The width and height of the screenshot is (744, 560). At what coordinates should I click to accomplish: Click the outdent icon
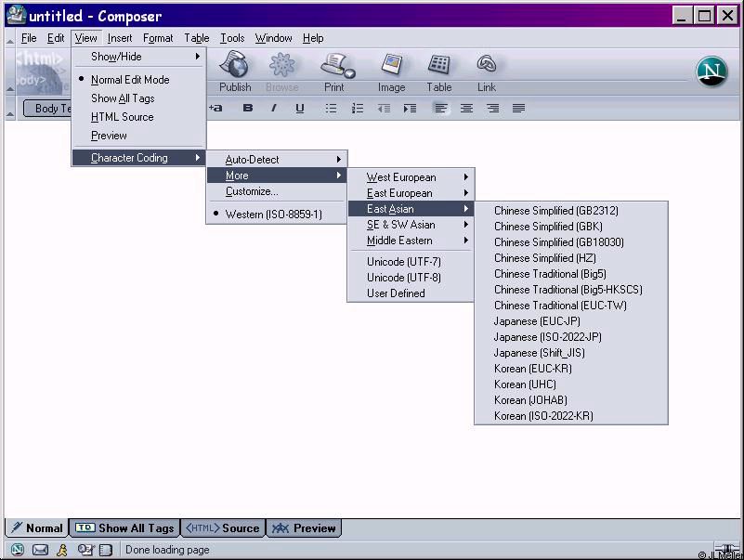tap(384, 109)
